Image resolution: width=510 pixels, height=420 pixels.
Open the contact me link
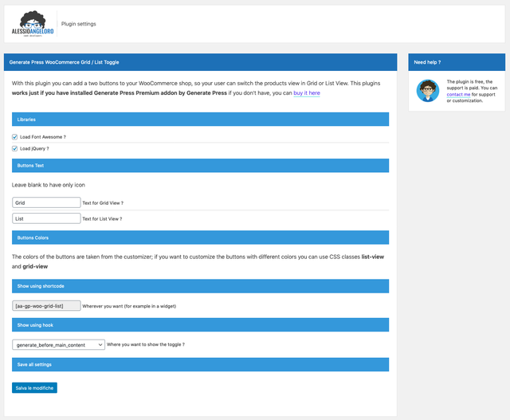pyautogui.click(x=458, y=94)
